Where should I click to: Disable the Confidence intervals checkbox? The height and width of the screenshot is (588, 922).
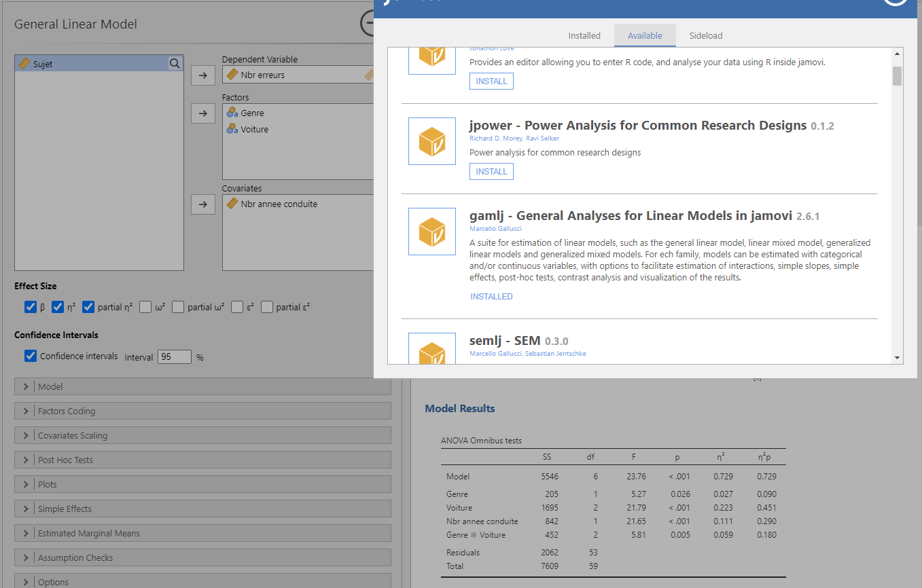pos(30,356)
